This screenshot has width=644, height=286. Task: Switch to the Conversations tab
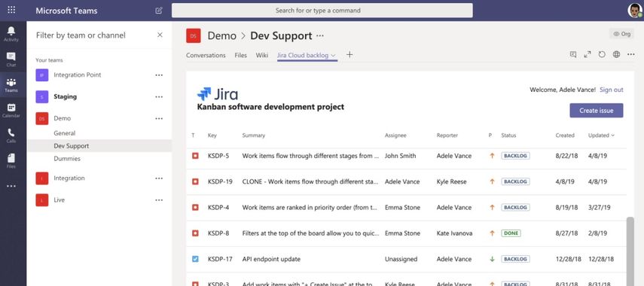[206, 55]
